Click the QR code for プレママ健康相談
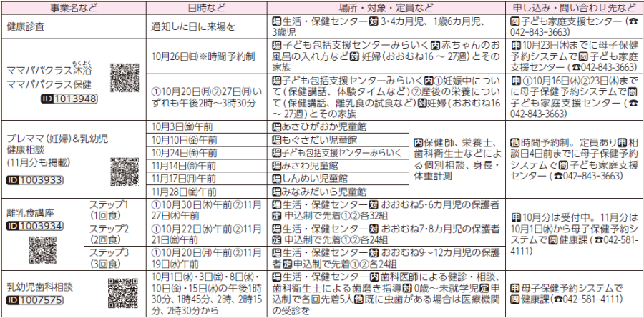This screenshot has width=644, height=318. coord(125,172)
